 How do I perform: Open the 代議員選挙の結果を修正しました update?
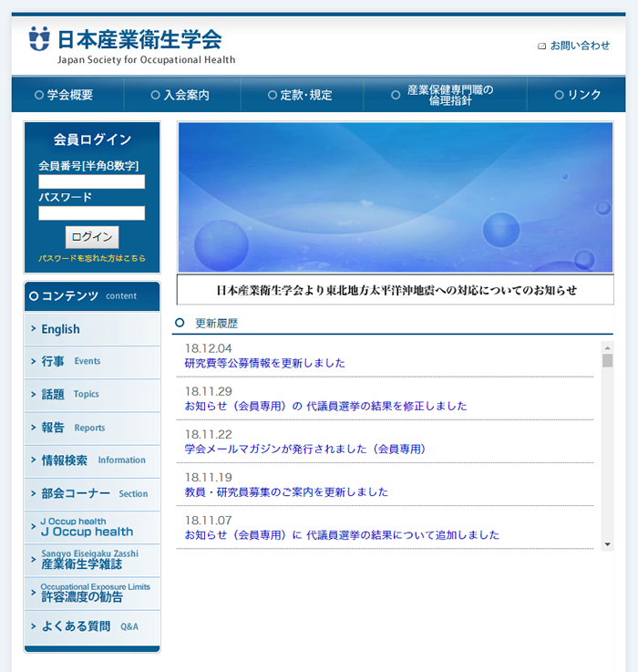click(325, 407)
